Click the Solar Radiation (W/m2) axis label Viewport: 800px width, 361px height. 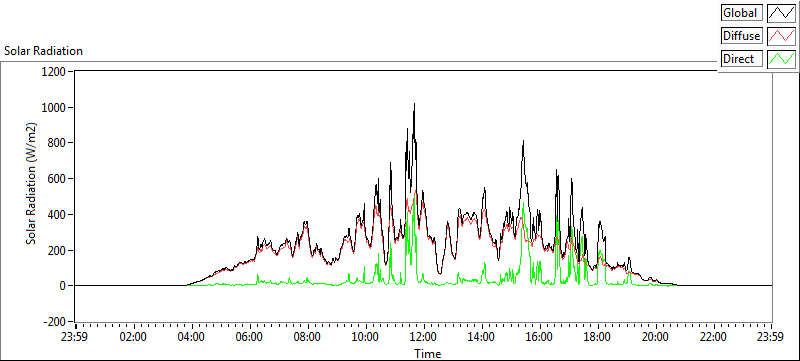[x=32, y=183]
